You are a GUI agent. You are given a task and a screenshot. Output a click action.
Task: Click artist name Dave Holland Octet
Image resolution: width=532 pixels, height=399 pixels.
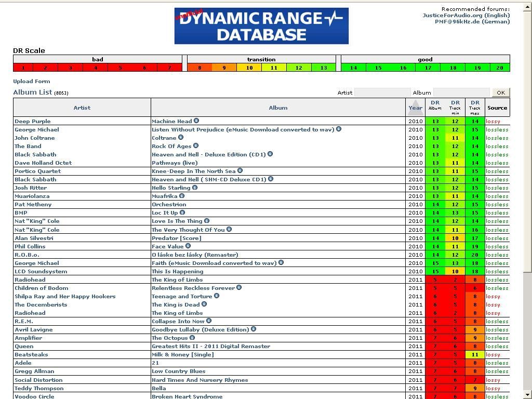tap(43, 163)
